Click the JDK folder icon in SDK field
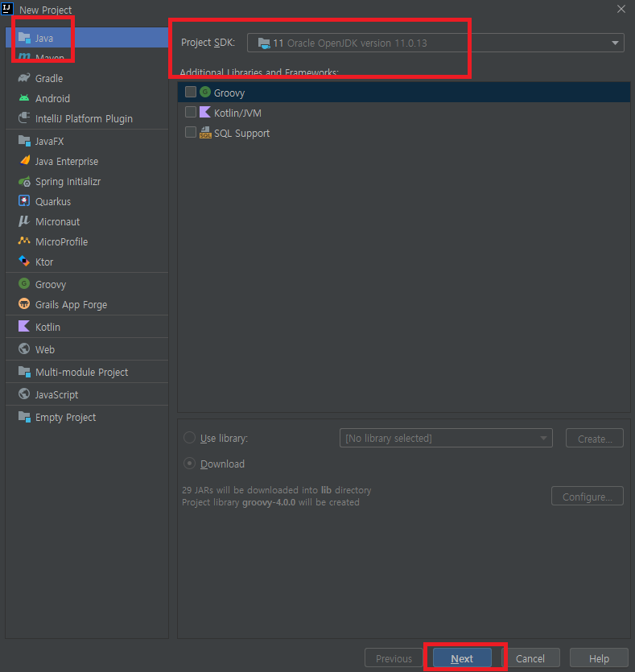 click(264, 43)
